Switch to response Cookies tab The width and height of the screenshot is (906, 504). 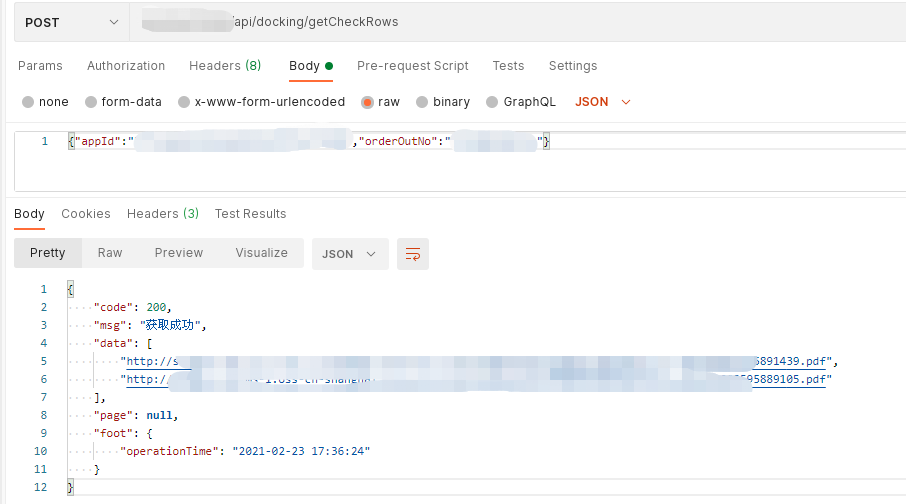(86, 214)
